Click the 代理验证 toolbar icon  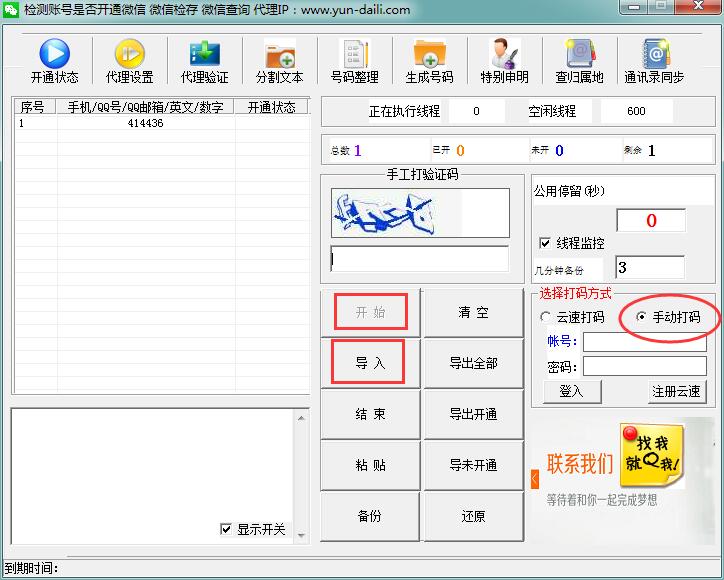coord(204,53)
